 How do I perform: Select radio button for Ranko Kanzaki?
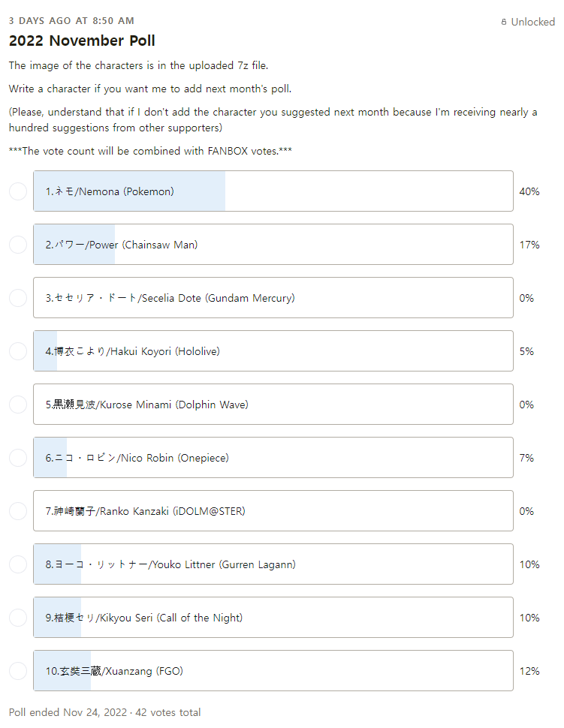pyautogui.click(x=18, y=511)
